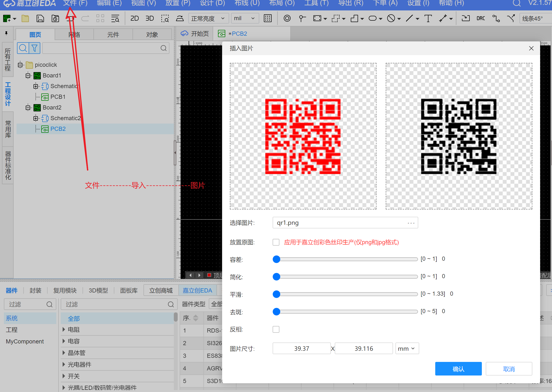The height and width of the screenshot is (392, 552).
Task: Toggle the grid dots icon
Action: 268,18
